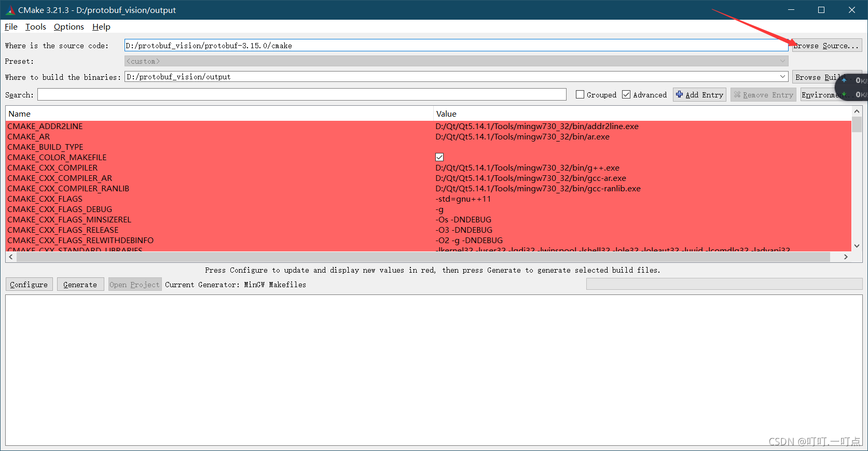
Task: Maximize the CMake window
Action: tap(821, 10)
